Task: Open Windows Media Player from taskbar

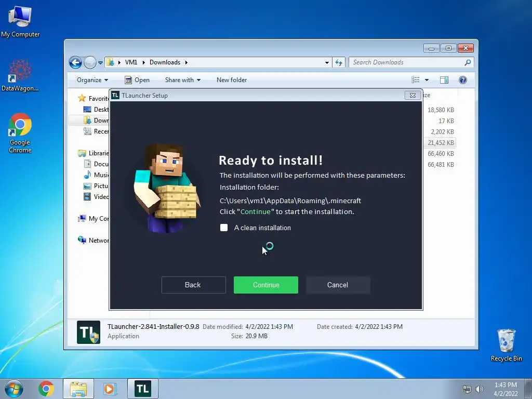Action: 110,389
